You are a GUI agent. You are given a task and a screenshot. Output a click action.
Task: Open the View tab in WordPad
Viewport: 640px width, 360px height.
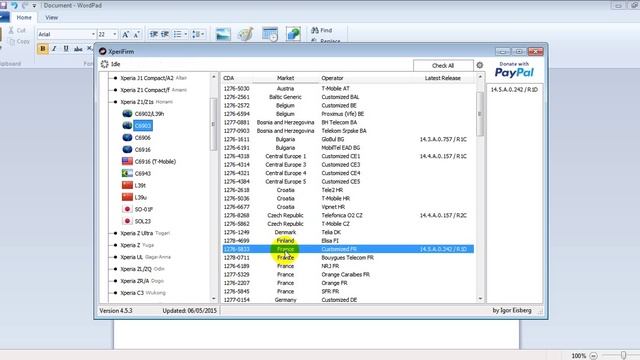tap(51, 18)
